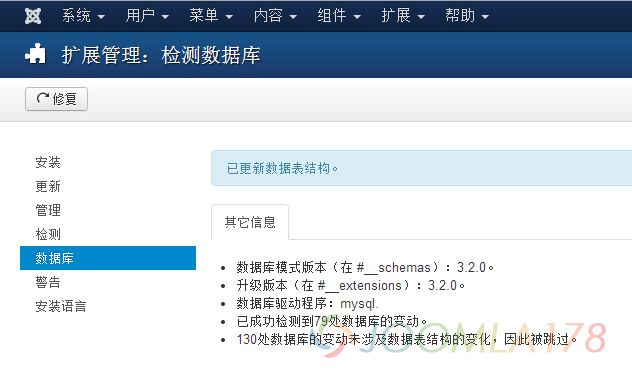This screenshot has width=632, height=378.
Task: Go to 安装 in sidebar
Action: tap(48, 162)
